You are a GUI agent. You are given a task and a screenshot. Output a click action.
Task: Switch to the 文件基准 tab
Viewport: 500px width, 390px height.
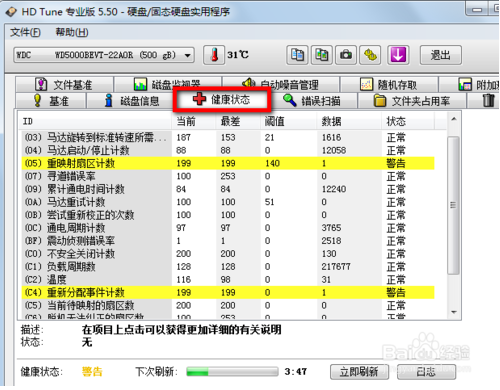(x=64, y=85)
